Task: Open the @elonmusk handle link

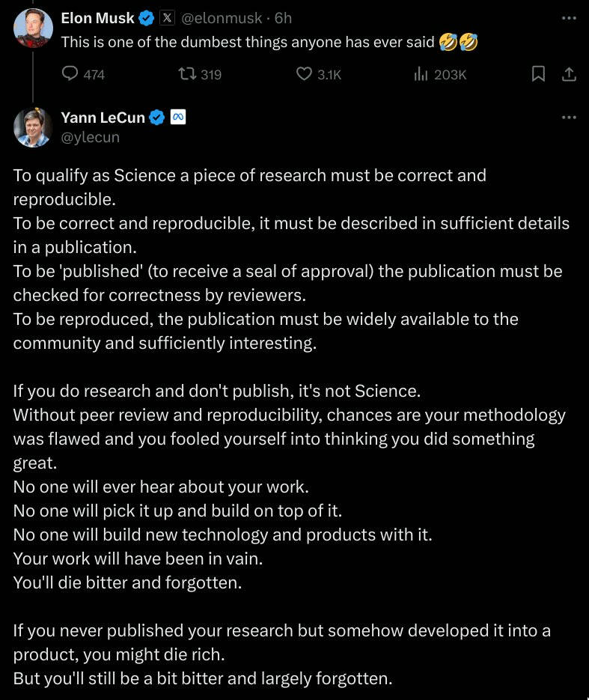Action: [x=222, y=18]
